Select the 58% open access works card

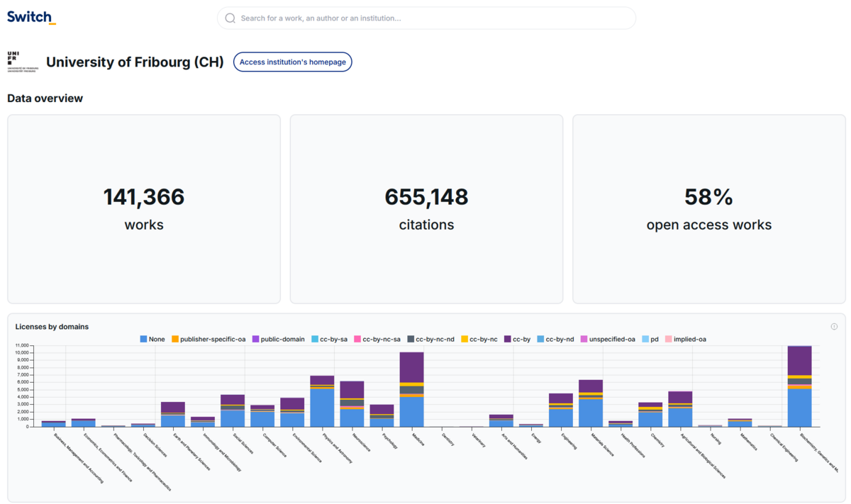click(708, 209)
